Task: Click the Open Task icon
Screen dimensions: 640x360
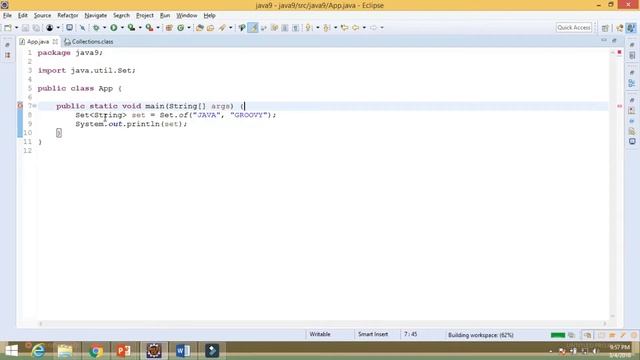Action: tap(211, 28)
